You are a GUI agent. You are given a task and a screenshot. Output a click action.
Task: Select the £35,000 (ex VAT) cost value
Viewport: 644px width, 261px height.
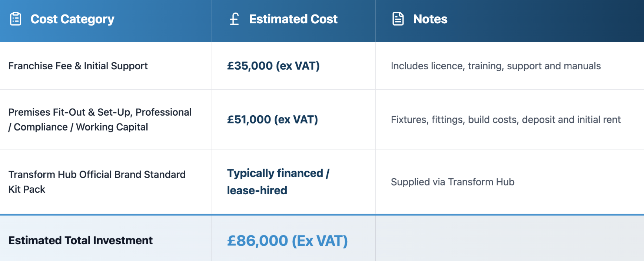273,66
